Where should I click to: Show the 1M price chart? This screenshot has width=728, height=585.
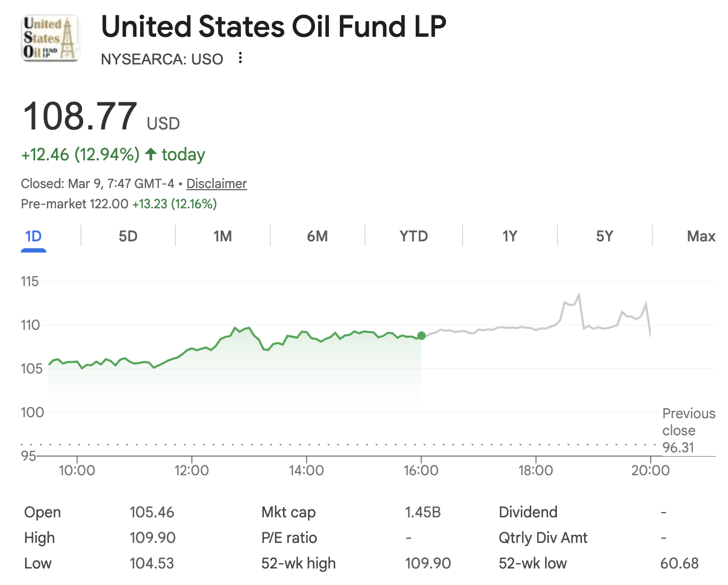[x=222, y=236]
